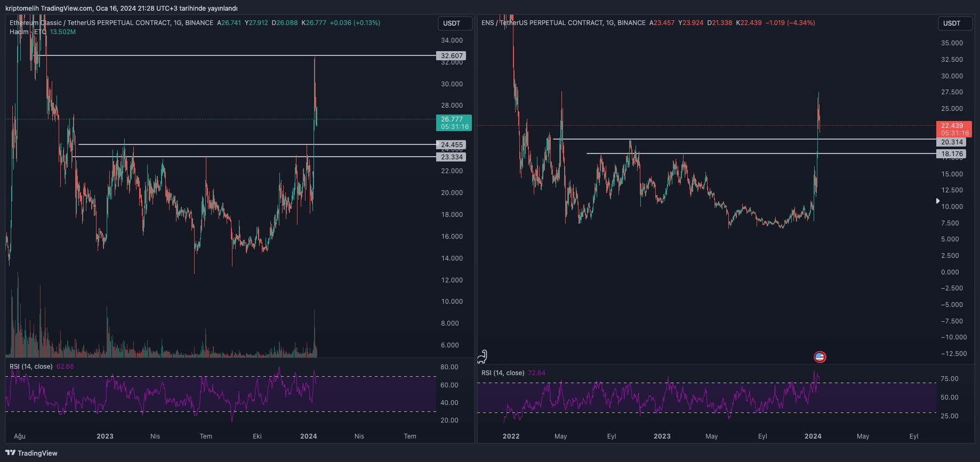Viewport: 980px width, 462px height.
Task: Click the Ethereum Classic / TetherUS chart title
Action: [111, 23]
